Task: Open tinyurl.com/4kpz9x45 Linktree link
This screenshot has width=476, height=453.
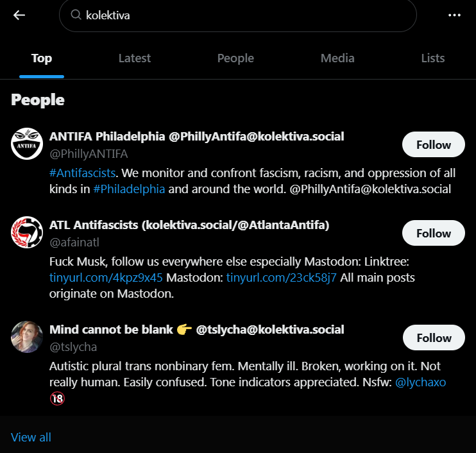Action: (106, 278)
